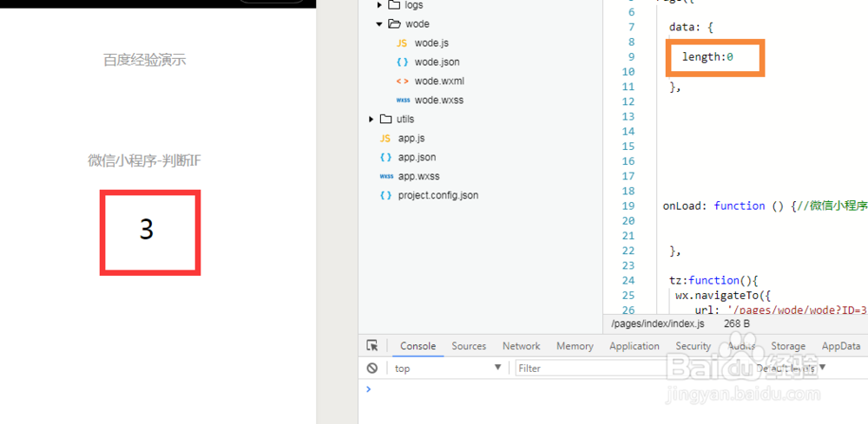Viewport: 868px width, 424px height.
Task: Click the braces icon of wode.json
Action: pos(402,62)
